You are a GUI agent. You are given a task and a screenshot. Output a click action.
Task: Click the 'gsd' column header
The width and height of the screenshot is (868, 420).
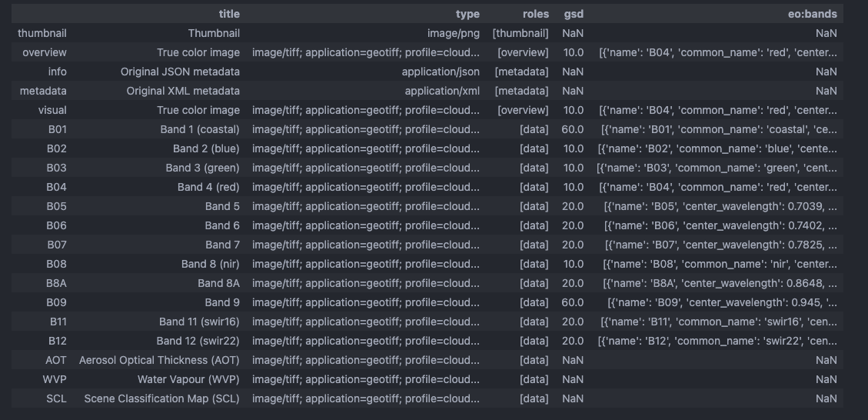574,14
